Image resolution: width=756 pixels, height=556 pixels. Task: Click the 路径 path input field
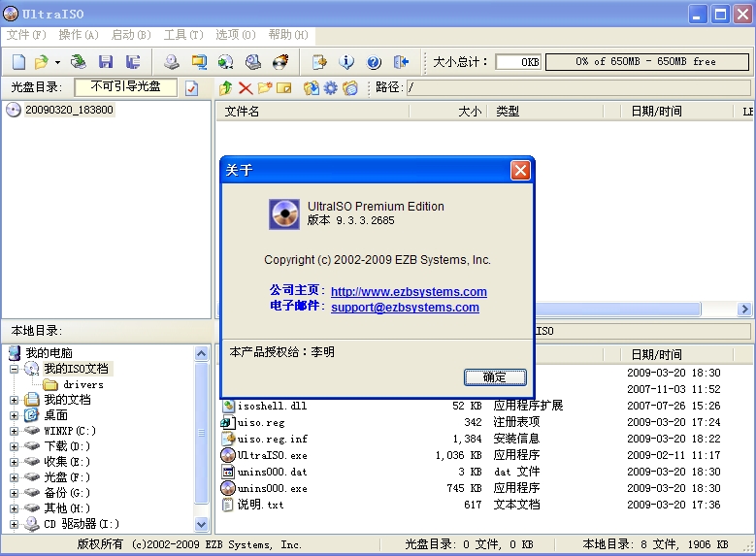click(x=578, y=87)
